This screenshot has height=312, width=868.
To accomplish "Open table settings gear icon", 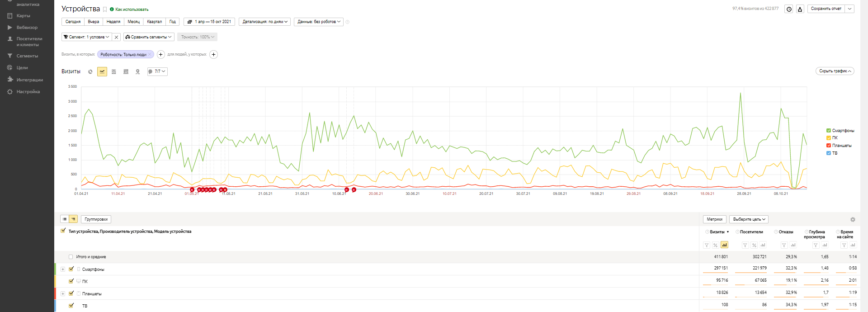I will click(853, 219).
